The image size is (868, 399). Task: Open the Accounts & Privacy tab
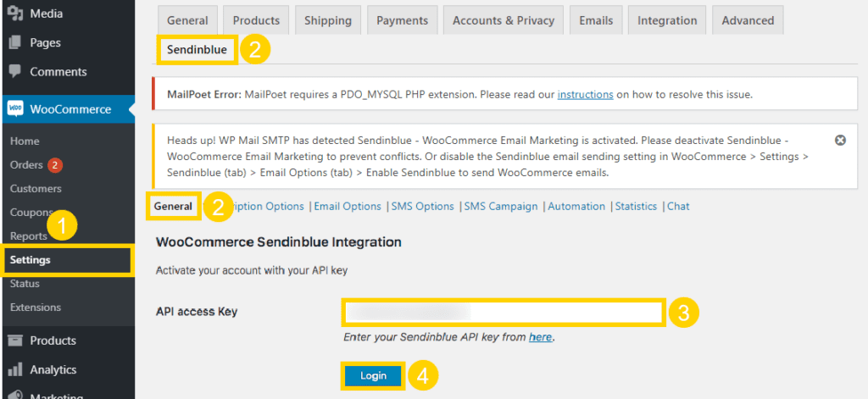click(x=504, y=20)
